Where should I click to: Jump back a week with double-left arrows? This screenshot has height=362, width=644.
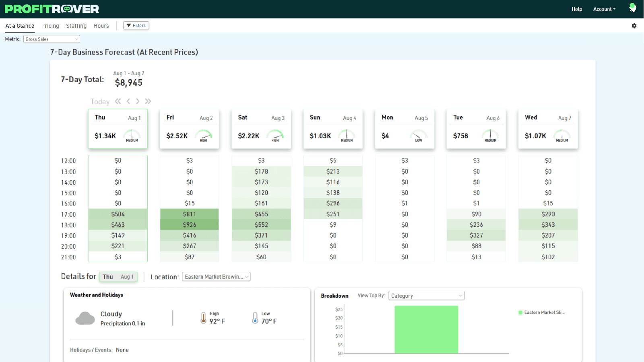[118, 101]
